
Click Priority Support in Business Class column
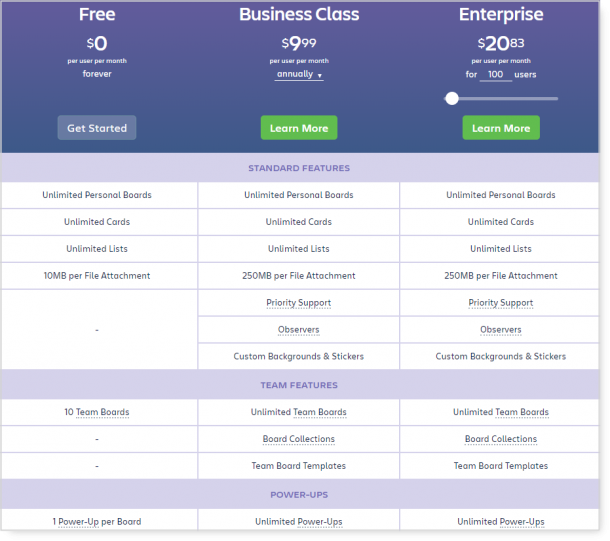coord(299,303)
